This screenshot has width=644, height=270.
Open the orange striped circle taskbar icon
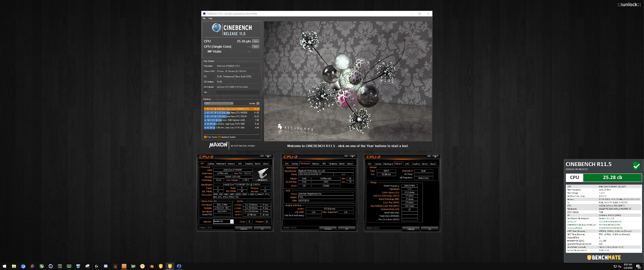[x=142, y=266]
